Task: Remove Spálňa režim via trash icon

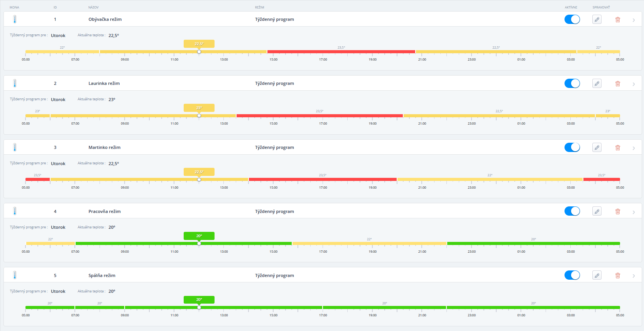Action: (x=617, y=275)
